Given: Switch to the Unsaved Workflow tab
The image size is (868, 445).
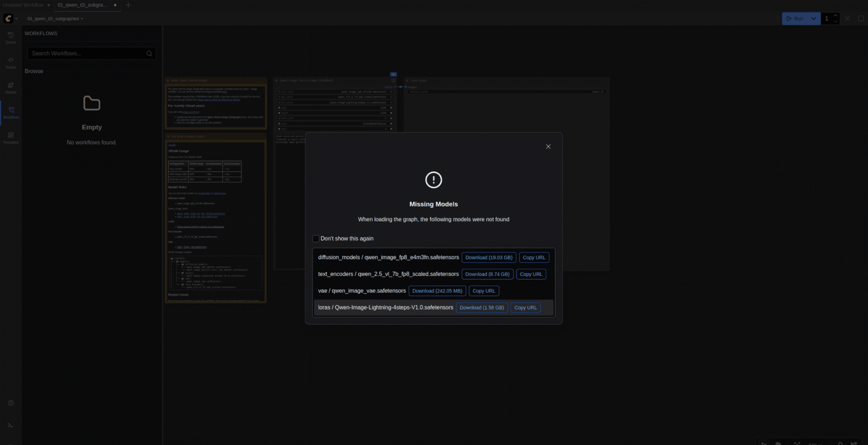Looking at the screenshot, I should click(x=23, y=5).
